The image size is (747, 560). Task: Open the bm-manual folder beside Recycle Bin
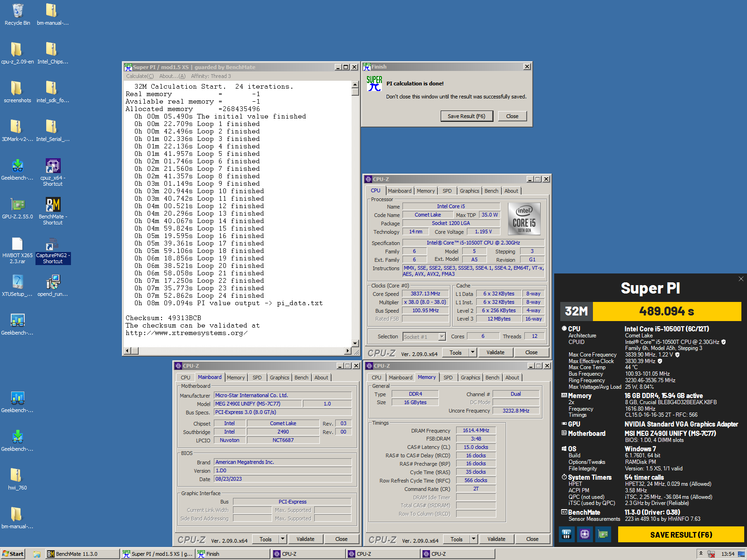click(x=52, y=14)
